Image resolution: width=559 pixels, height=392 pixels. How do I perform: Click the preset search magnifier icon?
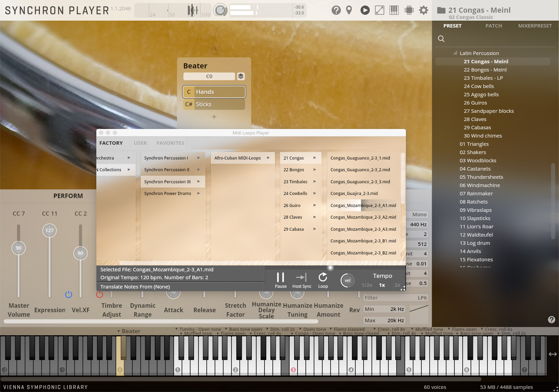pos(441,39)
